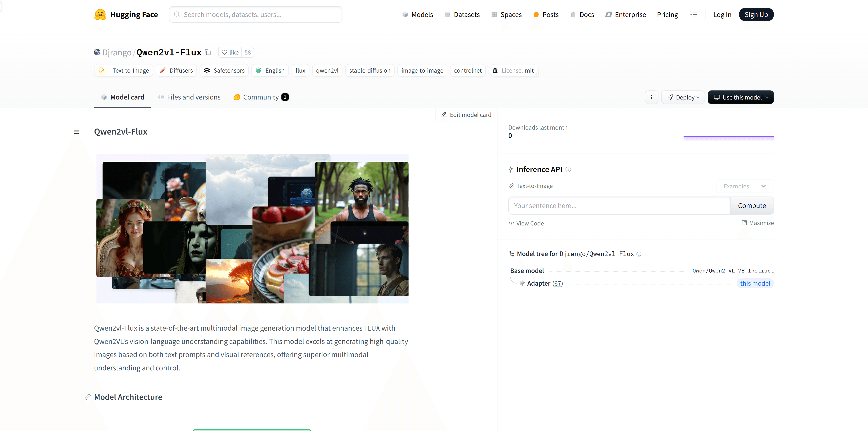The height and width of the screenshot is (431, 868).
Task: Expand the Deploy dropdown
Action: (683, 97)
